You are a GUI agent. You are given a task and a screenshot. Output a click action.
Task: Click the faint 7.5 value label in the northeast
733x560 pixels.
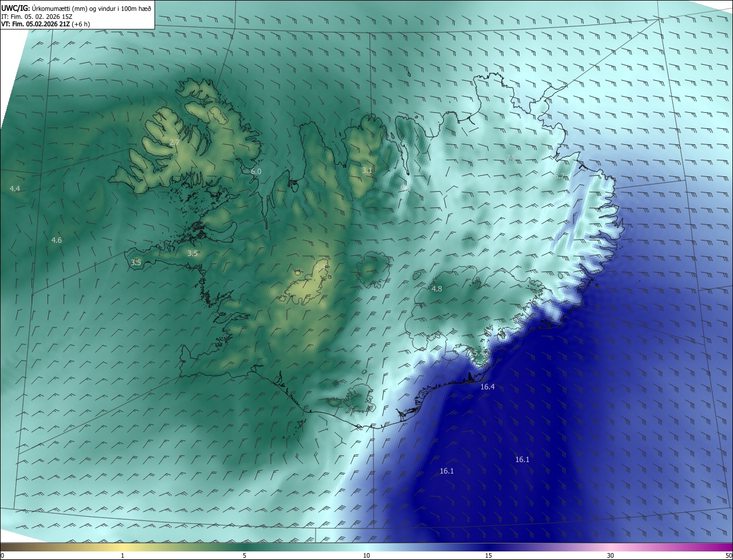point(511,157)
